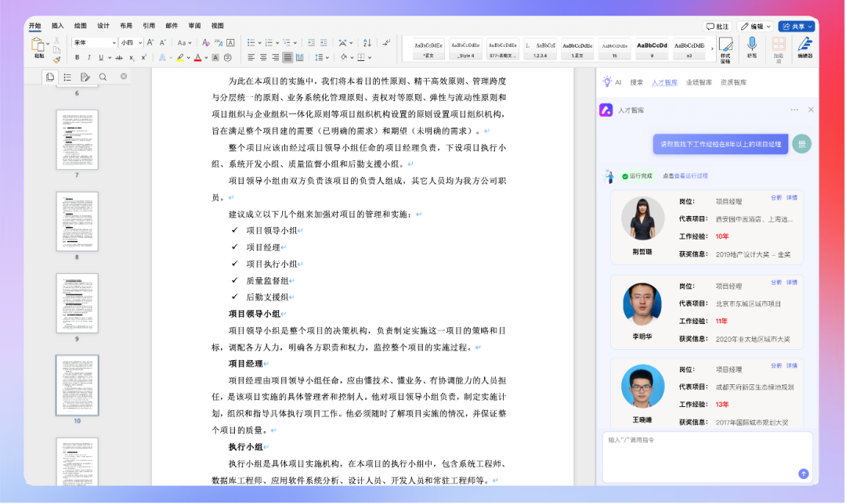This screenshot has height=504, width=846.
Task: Click the Paste (粘贴) clipboard icon
Action: coord(38,45)
